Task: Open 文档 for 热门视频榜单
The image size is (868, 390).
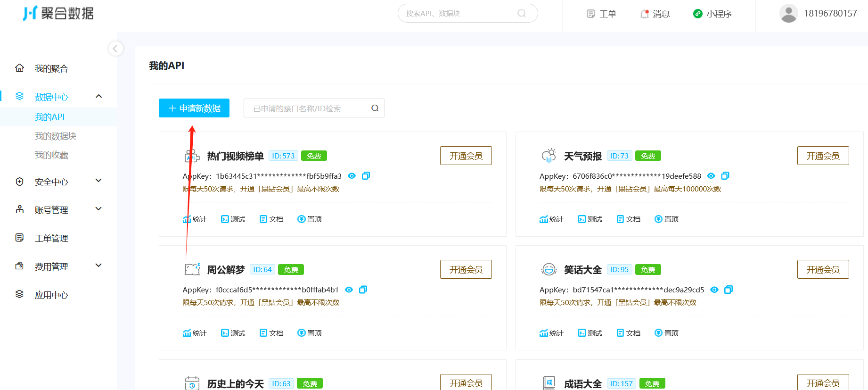Action: point(272,219)
